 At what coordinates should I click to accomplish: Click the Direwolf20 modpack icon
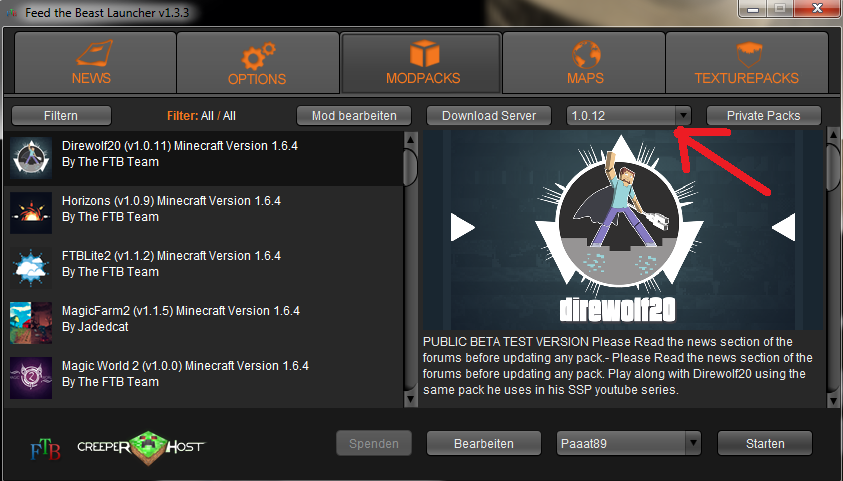[x=30, y=156]
